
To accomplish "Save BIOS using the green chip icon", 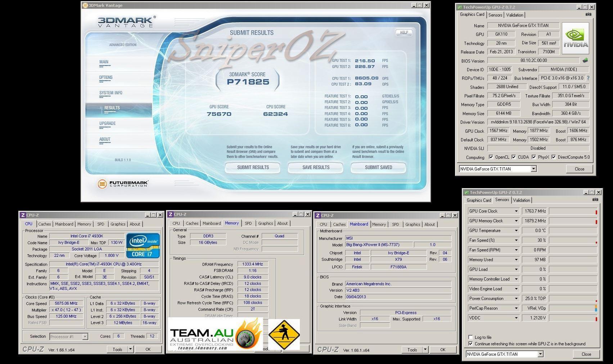I will click(585, 60).
